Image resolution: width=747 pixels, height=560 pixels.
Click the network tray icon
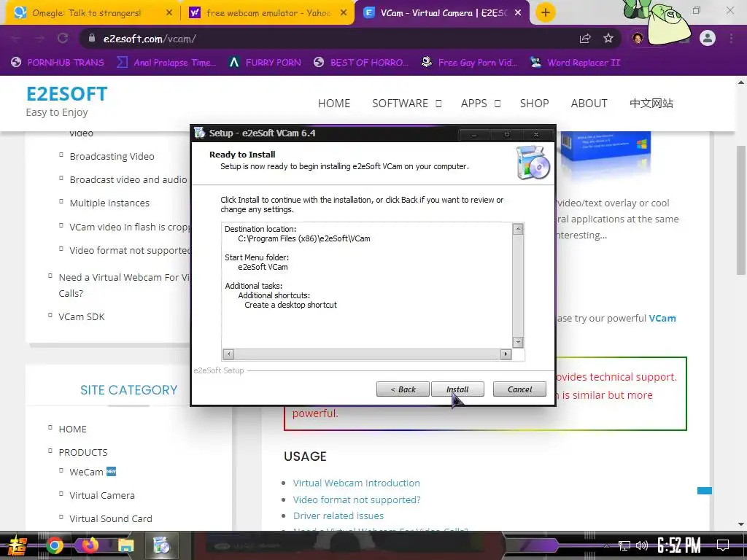pos(624,545)
